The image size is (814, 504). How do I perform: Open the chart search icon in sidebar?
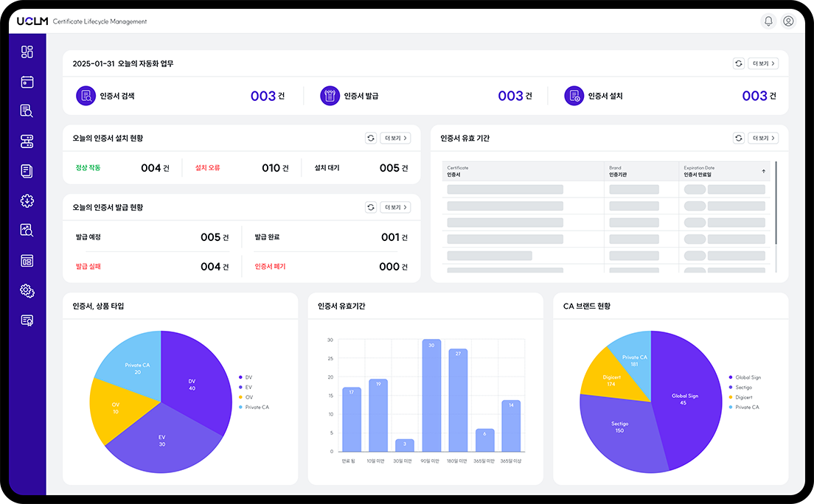pyautogui.click(x=27, y=231)
